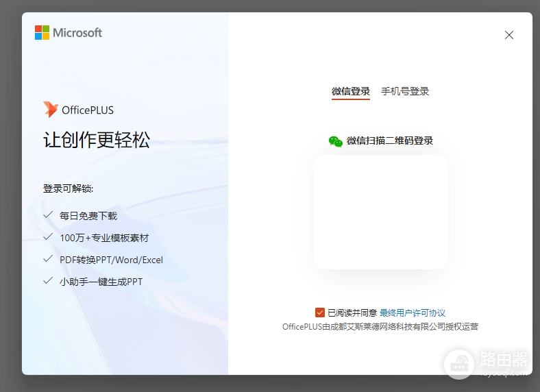Click the 小助手一键生成PPT feature line
The height and width of the screenshot is (392, 540).
[101, 282]
